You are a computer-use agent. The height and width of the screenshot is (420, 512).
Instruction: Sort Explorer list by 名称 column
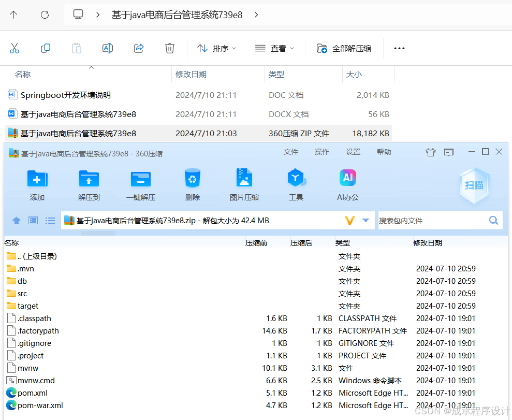(23, 75)
